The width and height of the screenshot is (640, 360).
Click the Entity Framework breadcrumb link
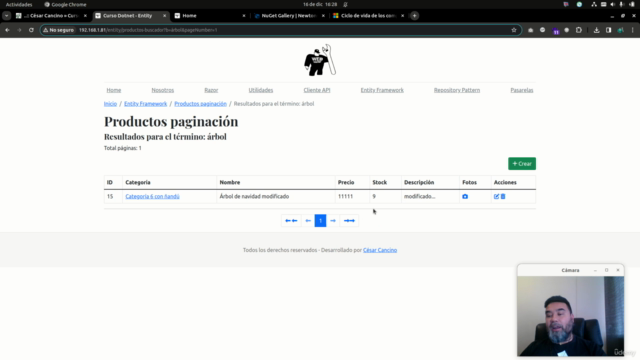click(x=145, y=104)
